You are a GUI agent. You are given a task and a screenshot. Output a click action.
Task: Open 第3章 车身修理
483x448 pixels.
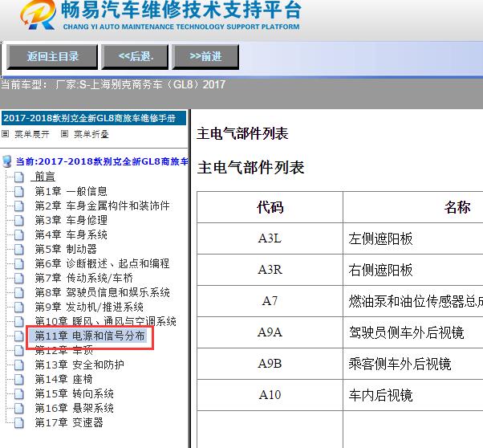coord(71,220)
